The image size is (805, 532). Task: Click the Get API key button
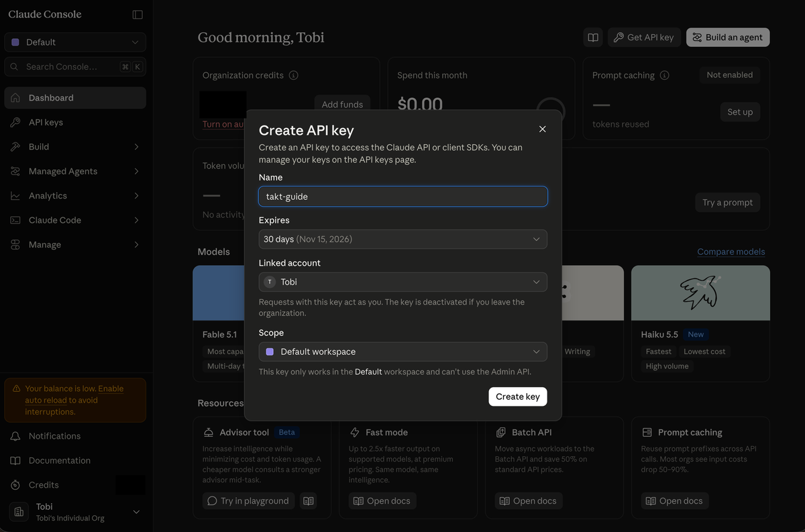[x=645, y=38]
